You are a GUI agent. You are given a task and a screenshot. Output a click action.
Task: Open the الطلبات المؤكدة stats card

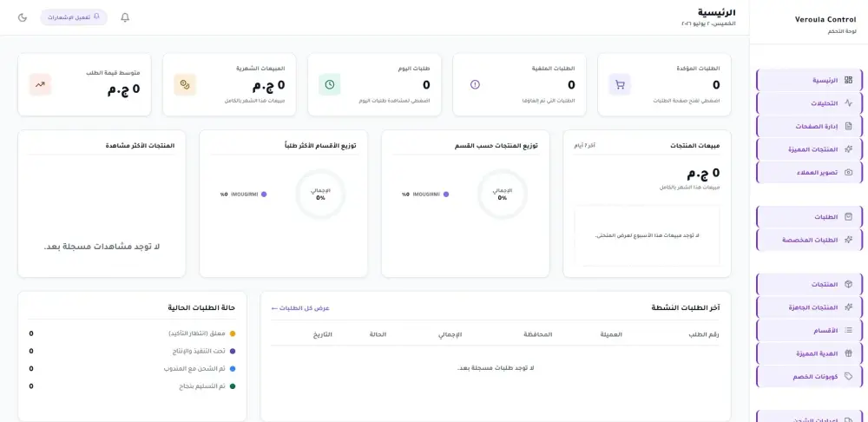664,85
